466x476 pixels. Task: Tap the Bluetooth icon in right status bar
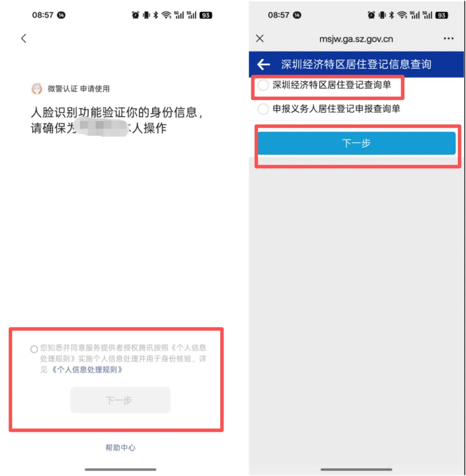(391, 15)
